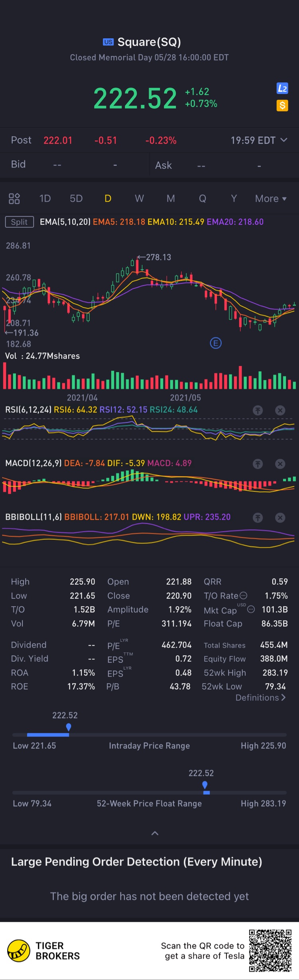Tap the 191.36 chart low label
Screen dimensions: 299x980
[26, 333]
